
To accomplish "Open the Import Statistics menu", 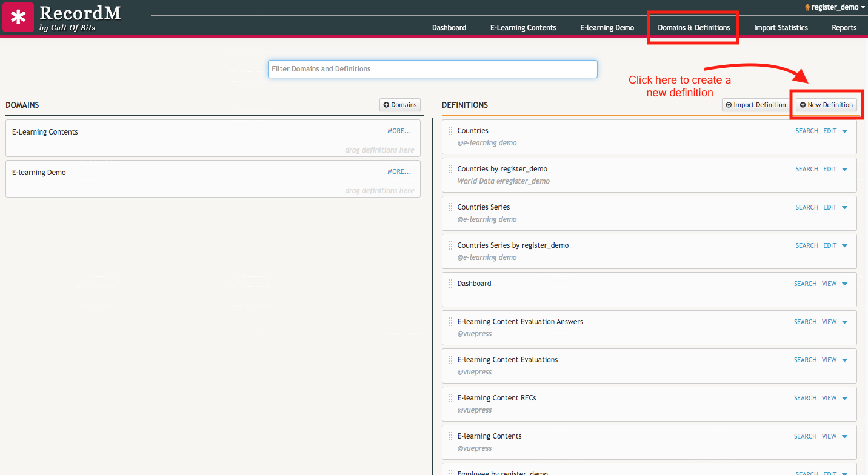I will [781, 28].
